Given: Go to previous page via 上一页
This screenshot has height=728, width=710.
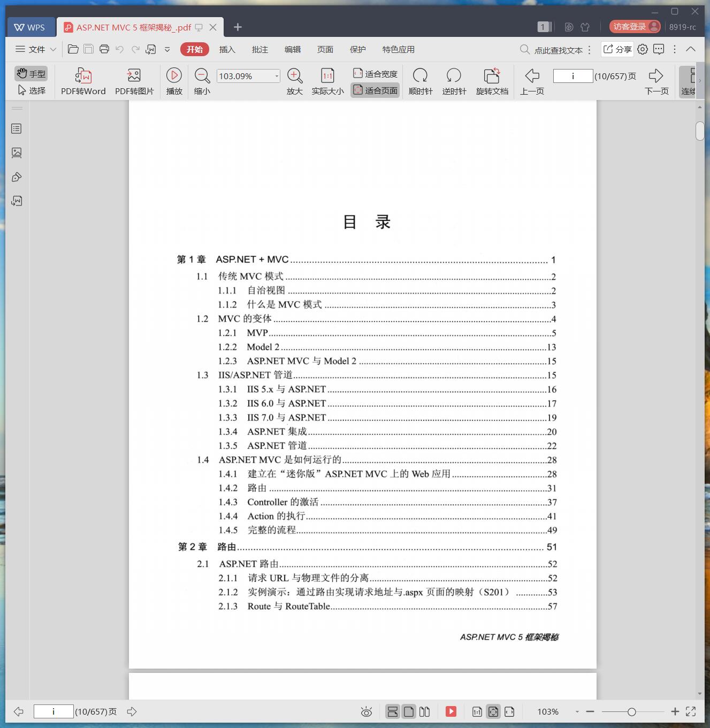Looking at the screenshot, I should pos(532,81).
